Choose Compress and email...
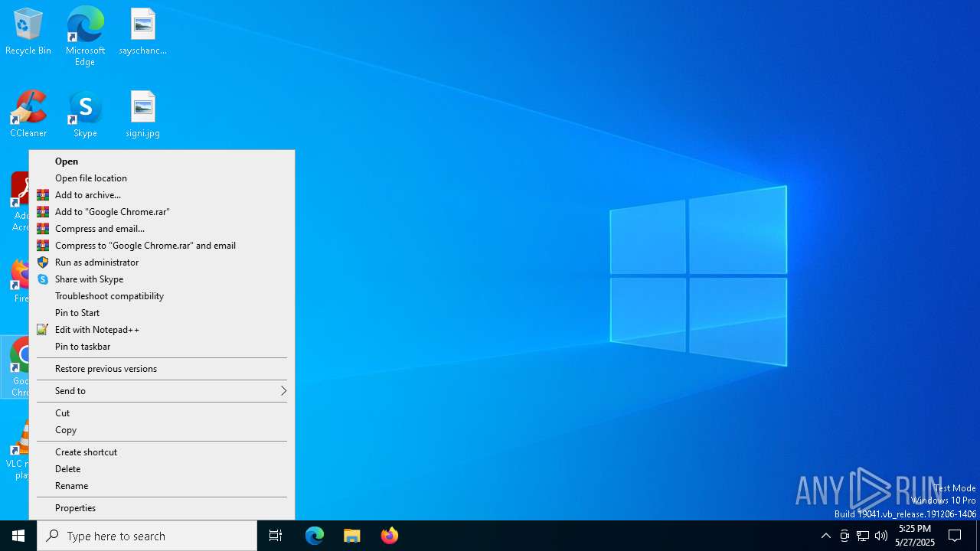Image resolution: width=980 pixels, height=551 pixels. (162, 229)
